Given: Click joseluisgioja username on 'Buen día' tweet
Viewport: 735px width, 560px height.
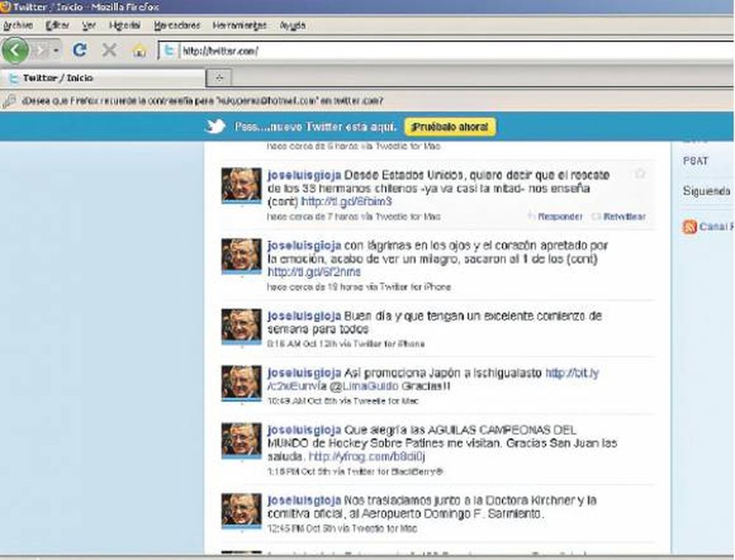Looking at the screenshot, I should pos(304,316).
